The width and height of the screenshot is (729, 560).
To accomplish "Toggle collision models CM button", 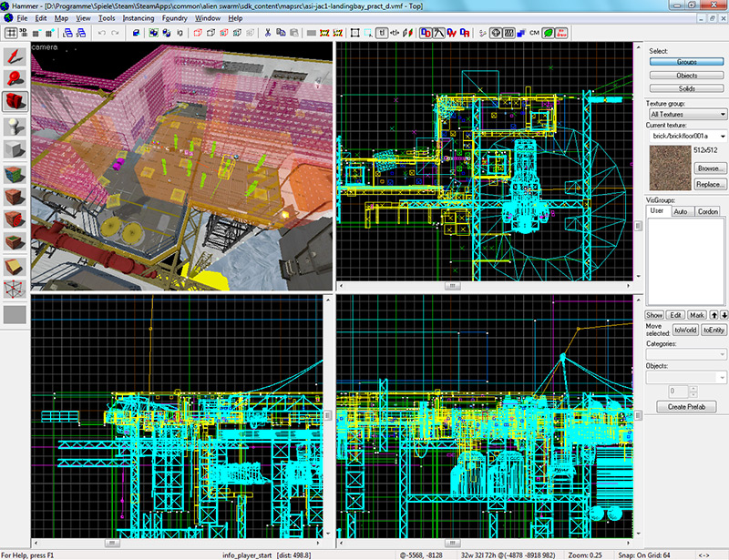I will coord(534,33).
